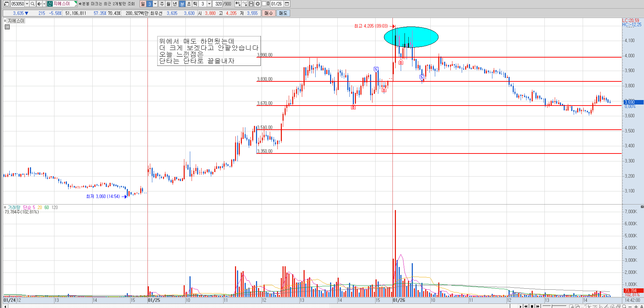Switch chart period to 일 (daily)
Image resolution: width=644 pixels, height=308 pixels.
tap(143, 4)
